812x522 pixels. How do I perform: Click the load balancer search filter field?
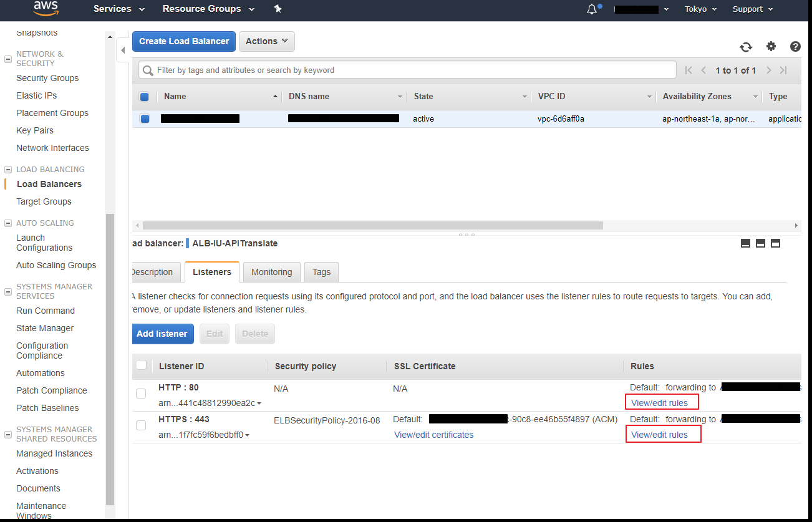click(x=412, y=70)
